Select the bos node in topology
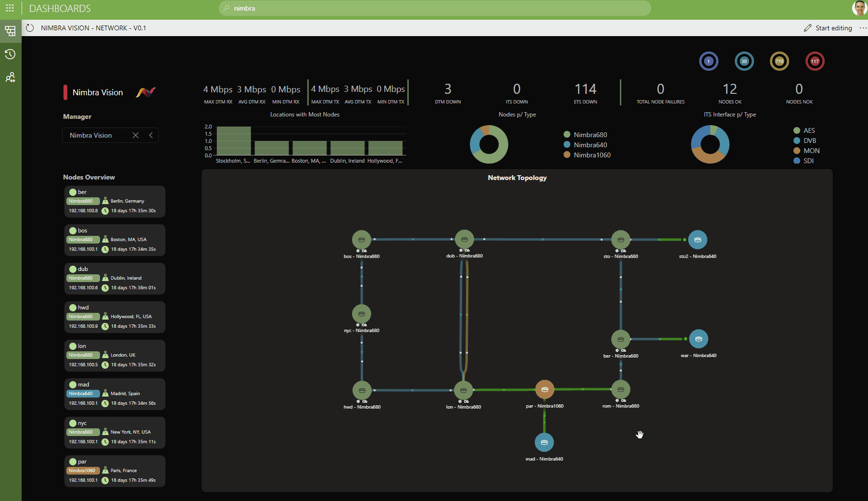Viewport: 868px width, 501px height. pos(362,240)
